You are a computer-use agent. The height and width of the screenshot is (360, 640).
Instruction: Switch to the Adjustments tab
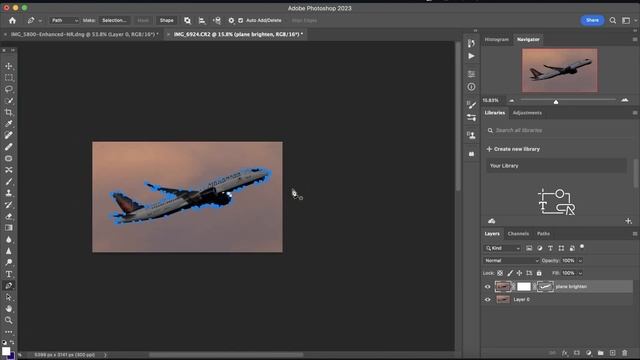[527, 113]
